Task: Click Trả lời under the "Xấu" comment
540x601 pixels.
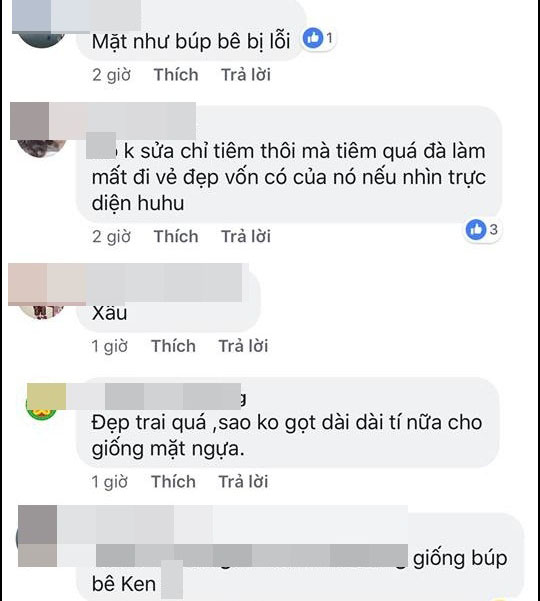Action: pyautogui.click(x=243, y=346)
